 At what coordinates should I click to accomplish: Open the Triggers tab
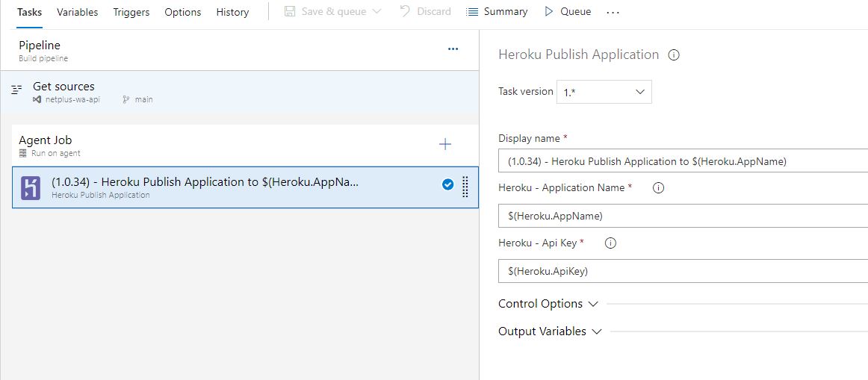[x=131, y=12]
